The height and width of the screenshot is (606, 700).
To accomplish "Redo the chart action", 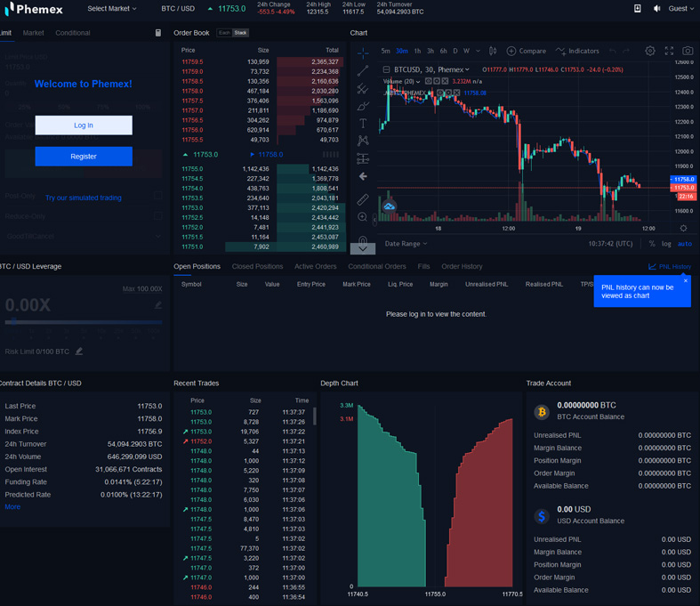I will pyautogui.click(x=626, y=52).
